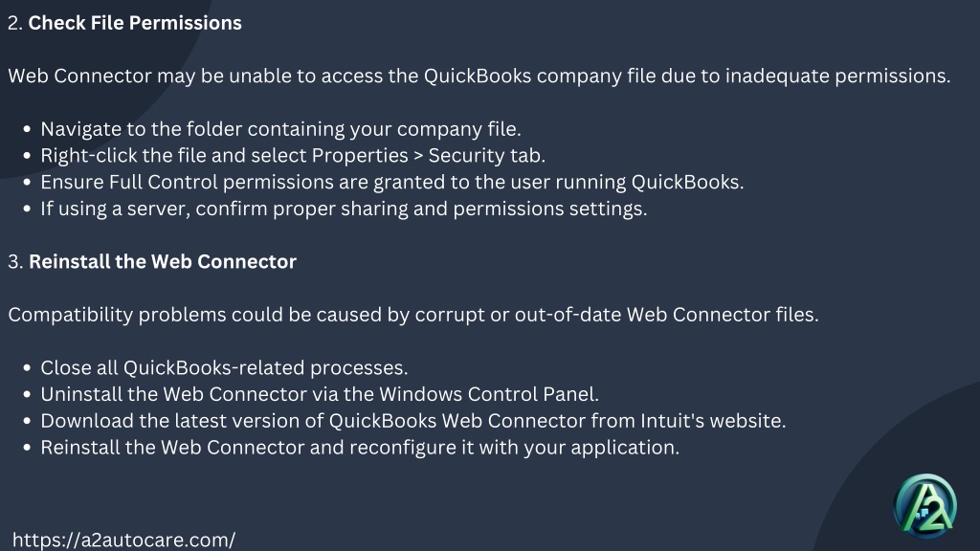This screenshot has height=551, width=980.
Task: Click the 'Properties > Security tab' text
Action: point(429,156)
